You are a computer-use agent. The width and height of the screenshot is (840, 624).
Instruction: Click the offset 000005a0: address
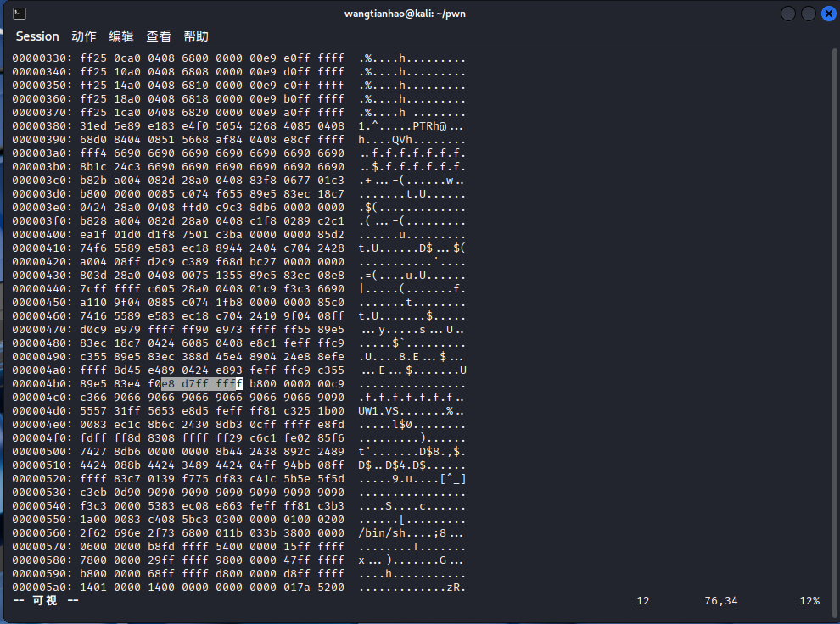click(42, 587)
